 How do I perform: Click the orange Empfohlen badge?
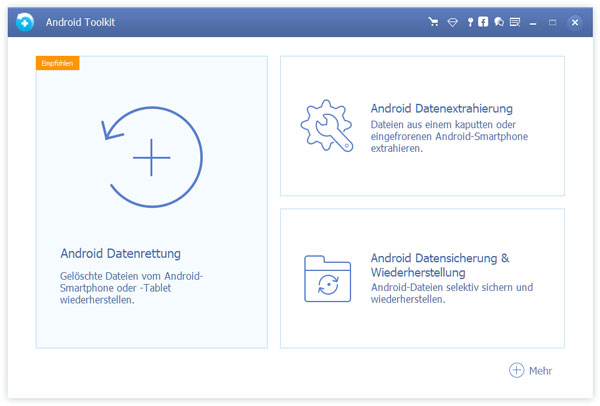pos(57,63)
